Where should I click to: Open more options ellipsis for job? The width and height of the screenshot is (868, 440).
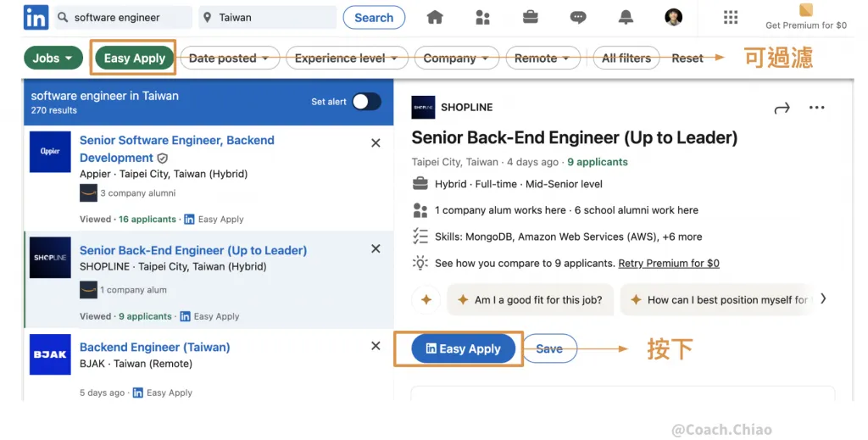pos(816,108)
